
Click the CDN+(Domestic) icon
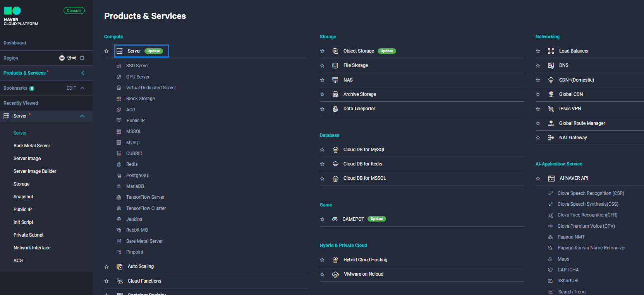click(551, 80)
